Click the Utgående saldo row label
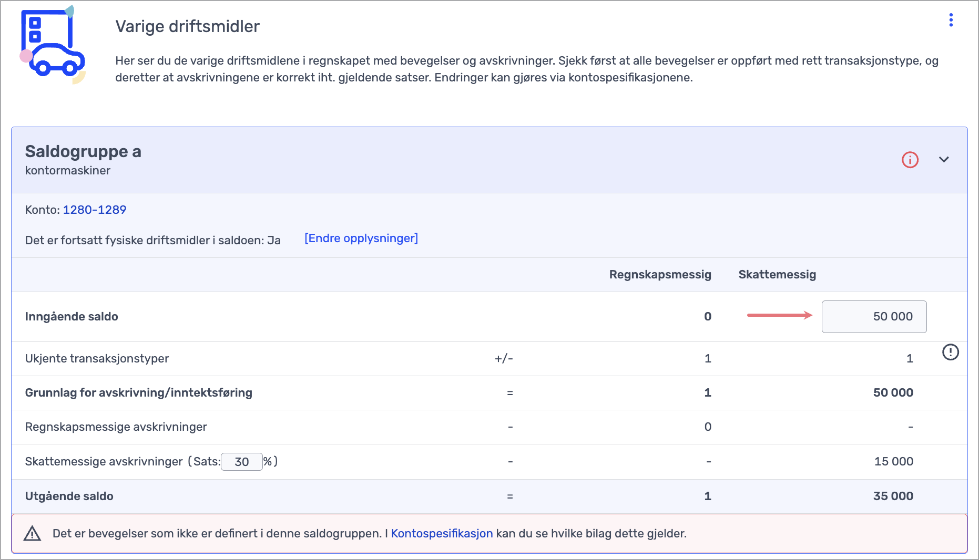Image resolution: width=979 pixels, height=560 pixels. [x=69, y=496]
